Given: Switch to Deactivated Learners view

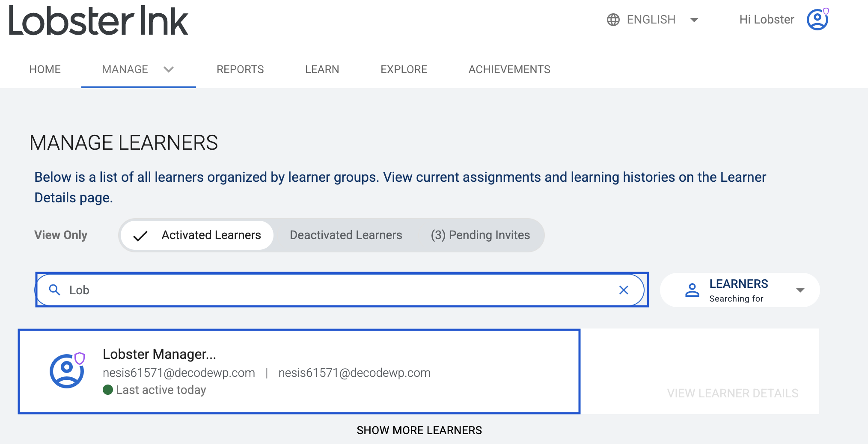Looking at the screenshot, I should 346,235.
